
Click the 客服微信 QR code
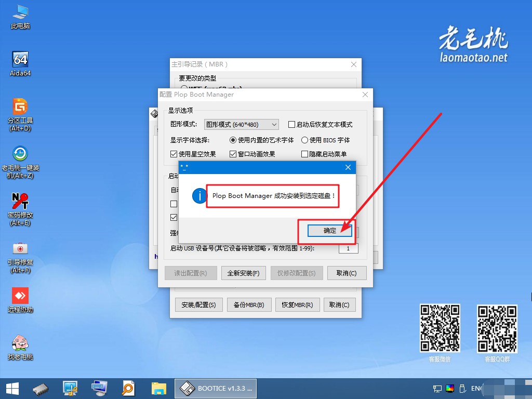tap(440, 328)
